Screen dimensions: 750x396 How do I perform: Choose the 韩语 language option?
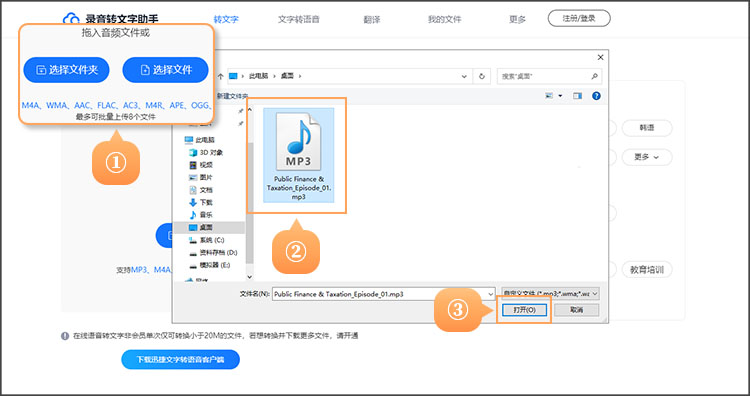pos(647,128)
